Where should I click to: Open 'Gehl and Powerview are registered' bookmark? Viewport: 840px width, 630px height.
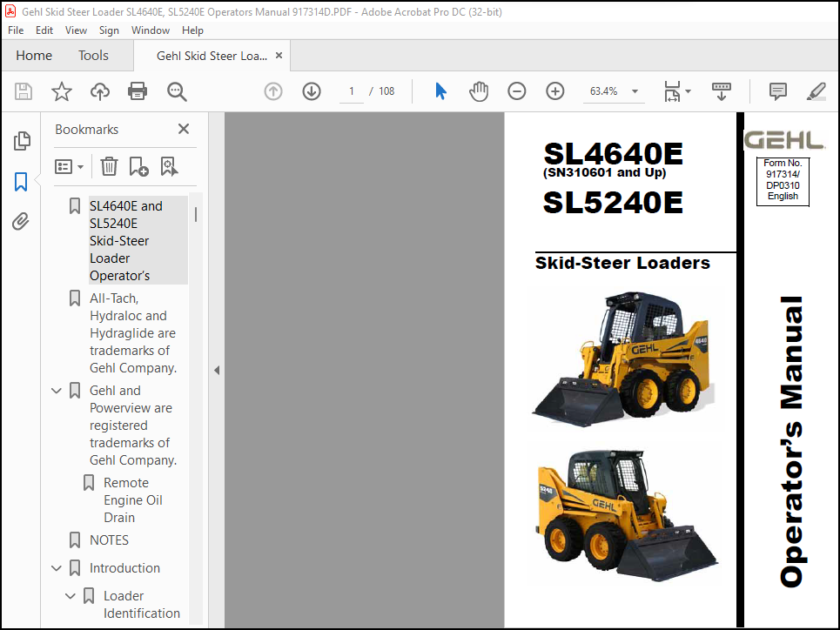click(133, 426)
